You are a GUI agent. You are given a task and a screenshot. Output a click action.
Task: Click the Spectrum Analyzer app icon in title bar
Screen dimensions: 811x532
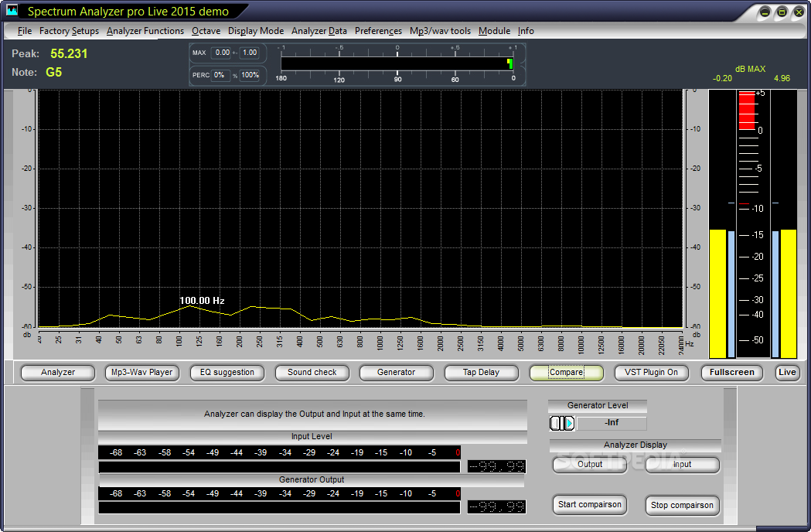(12, 10)
